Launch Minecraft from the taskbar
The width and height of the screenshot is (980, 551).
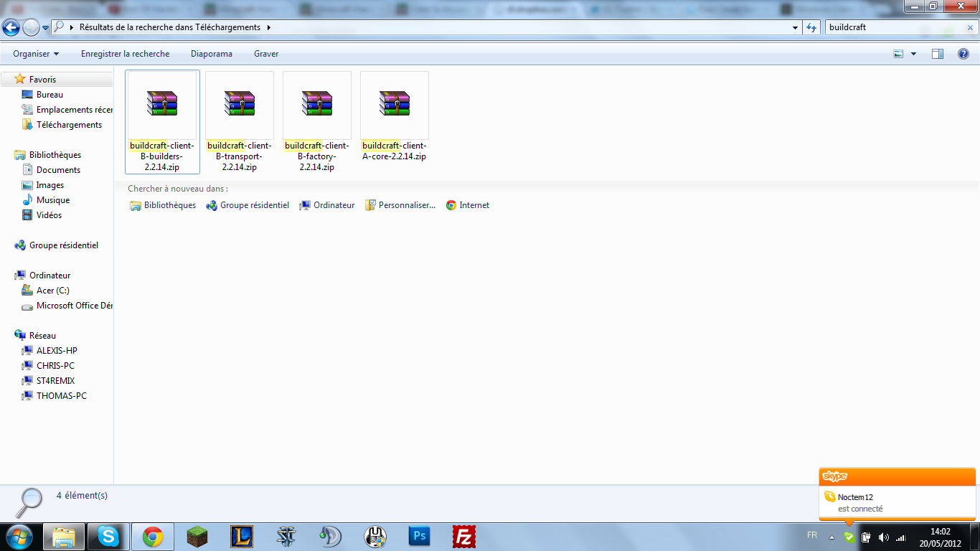click(197, 537)
